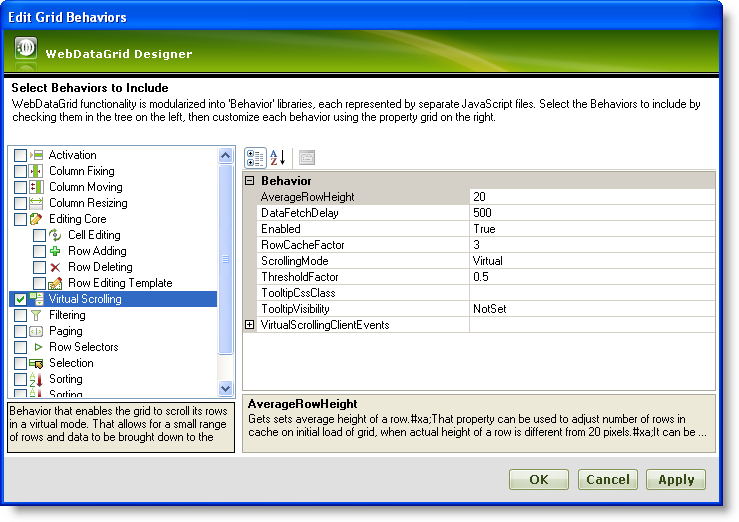Click the Cancel button
Viewport: 739px width, 522px height.
[x=607, y=479]
